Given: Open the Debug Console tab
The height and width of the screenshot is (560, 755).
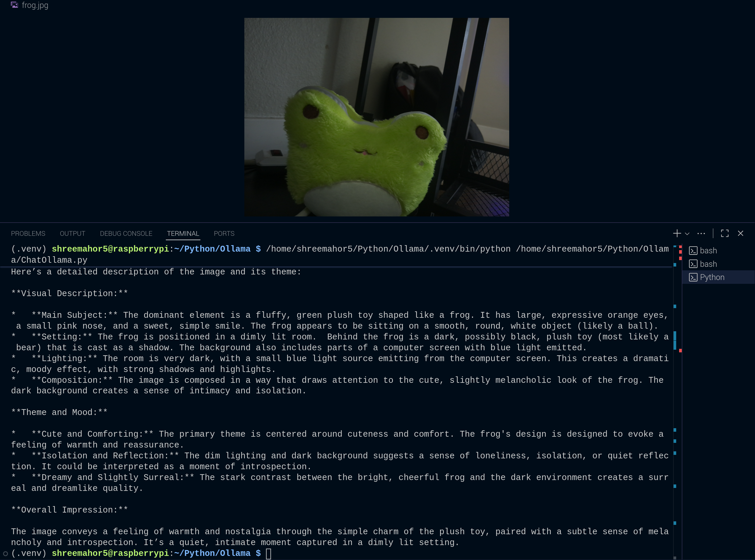Looking at the screenshot, I should [126, 233].
